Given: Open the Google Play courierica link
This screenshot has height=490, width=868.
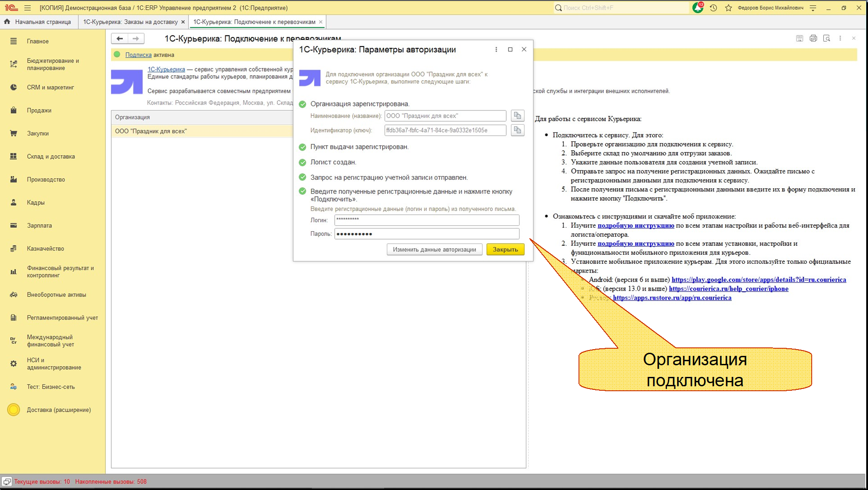Looking at the screenshot, I should [x=759, y=279].
